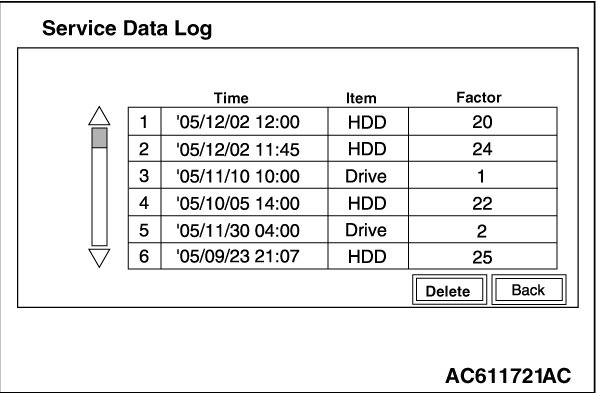Click row number 4 cell
597x393 pixels.
[x=144, y=202]
